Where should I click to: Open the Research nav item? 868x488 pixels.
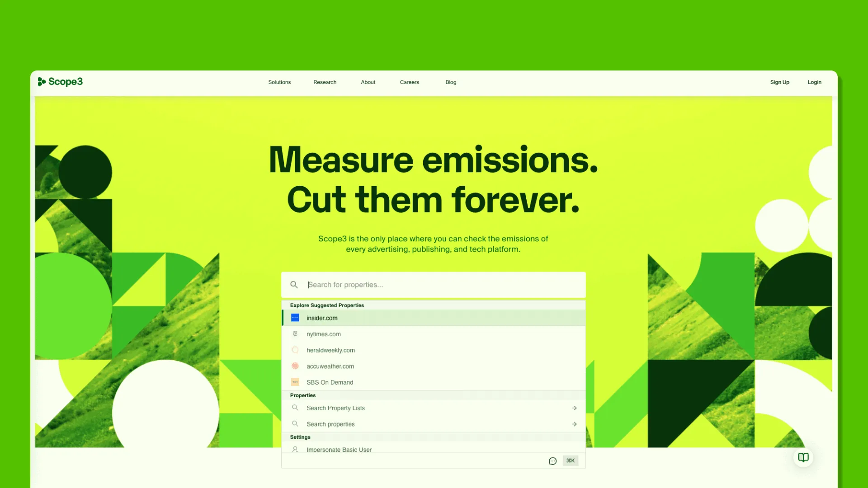[325, 82]
